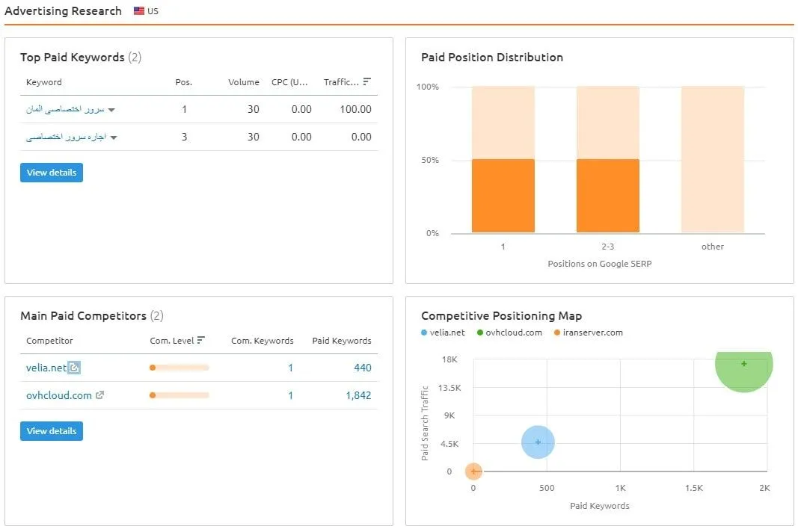Toggle ovhcloud.com legend dot
The width and height of the screenshot is (798, 532).
coord(480,332)
